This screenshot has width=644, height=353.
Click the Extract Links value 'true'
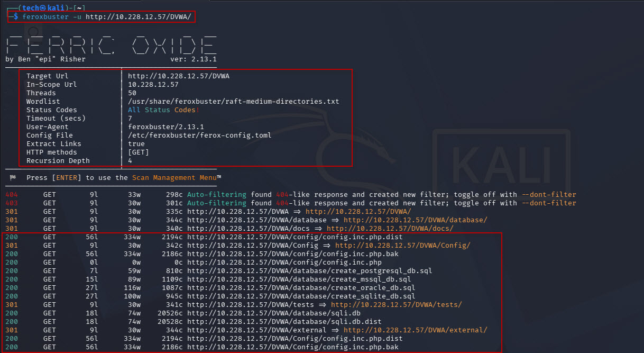pyautogui.click(x=136, y=144)
